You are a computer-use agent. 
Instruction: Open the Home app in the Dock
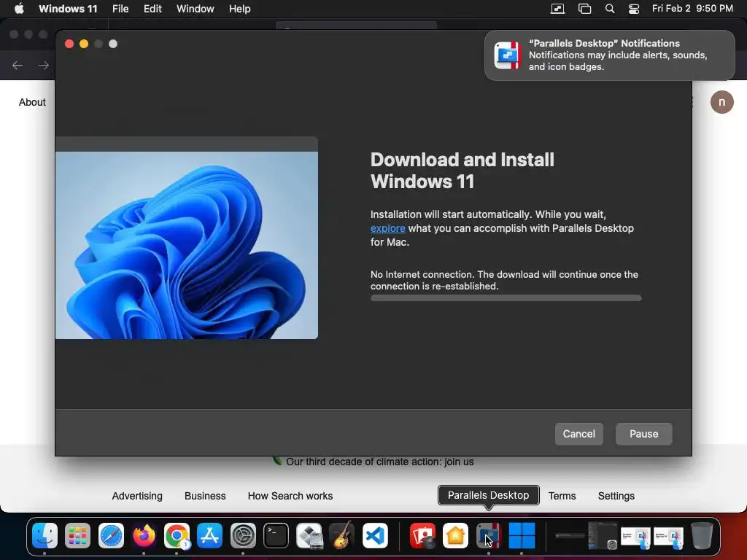pyautogui.click(x=455, y=535)
